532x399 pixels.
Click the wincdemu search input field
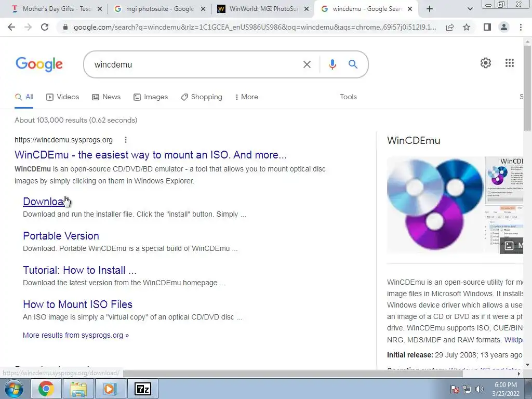pos(193,64)
